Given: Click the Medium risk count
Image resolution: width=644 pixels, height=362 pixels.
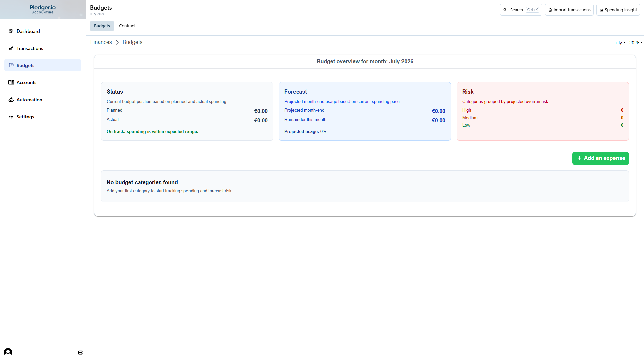Looking at the screenshot, I should pos(622,118).
